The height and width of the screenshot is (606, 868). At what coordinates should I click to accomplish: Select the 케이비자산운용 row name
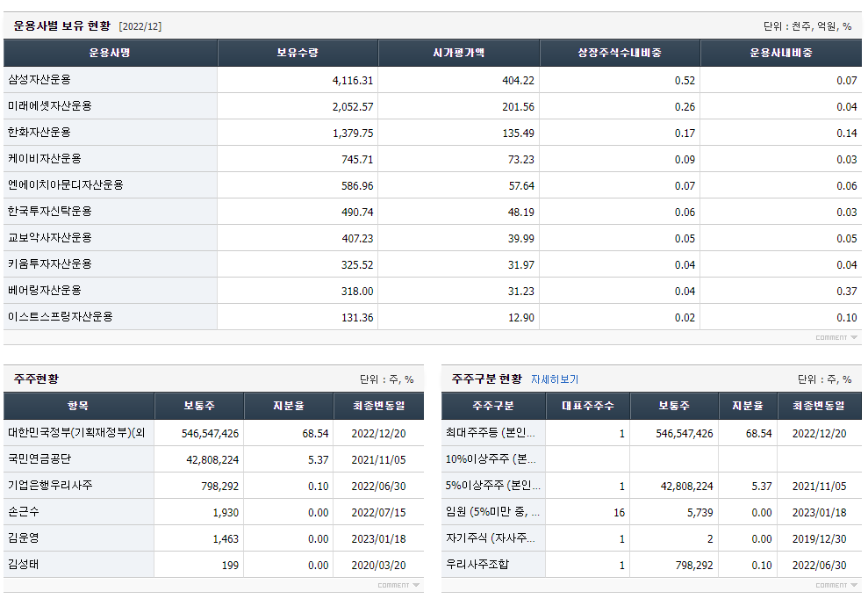pyautogui.click(x=44, y=158)
